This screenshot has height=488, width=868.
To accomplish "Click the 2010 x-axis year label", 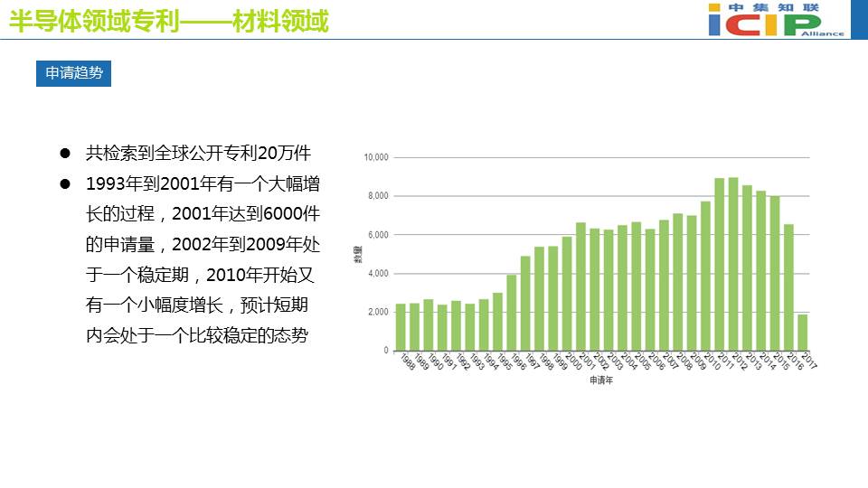I will coord(712,361).
